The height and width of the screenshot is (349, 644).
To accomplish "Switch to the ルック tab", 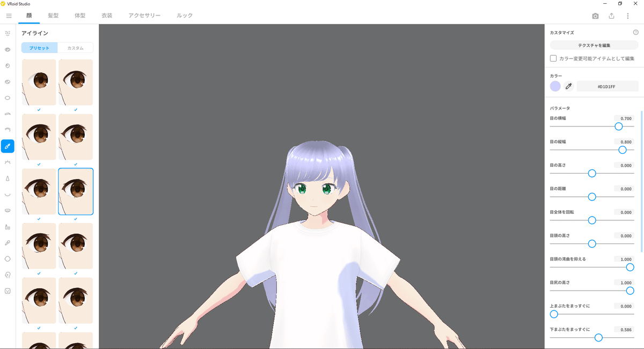I will [x=185, y=16].
